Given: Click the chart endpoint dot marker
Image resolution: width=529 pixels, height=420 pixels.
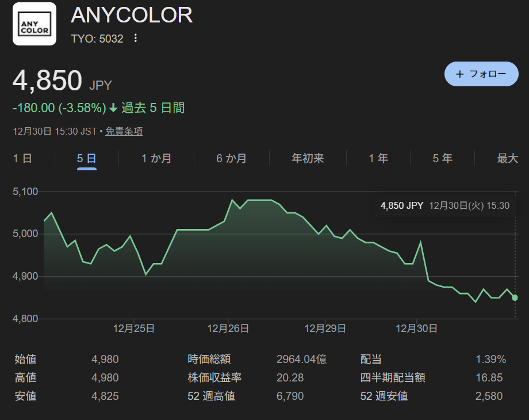Looking at the screenshot, I should click(515, 297).
